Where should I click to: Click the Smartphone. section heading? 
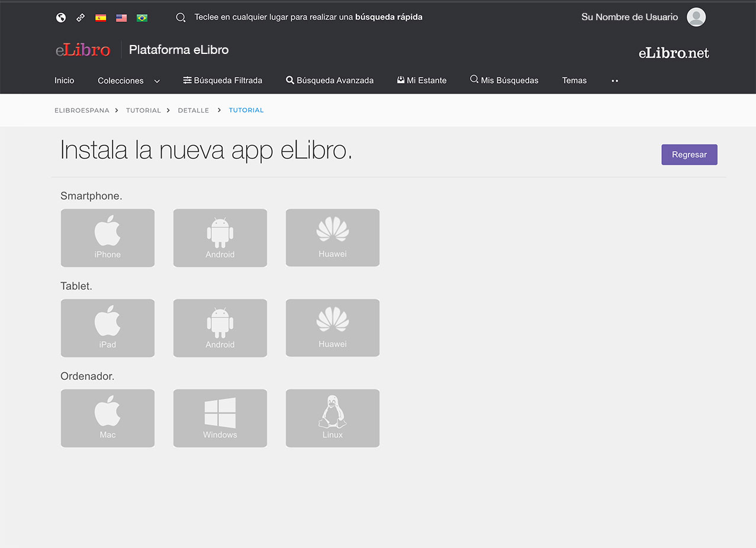(91, 196)
